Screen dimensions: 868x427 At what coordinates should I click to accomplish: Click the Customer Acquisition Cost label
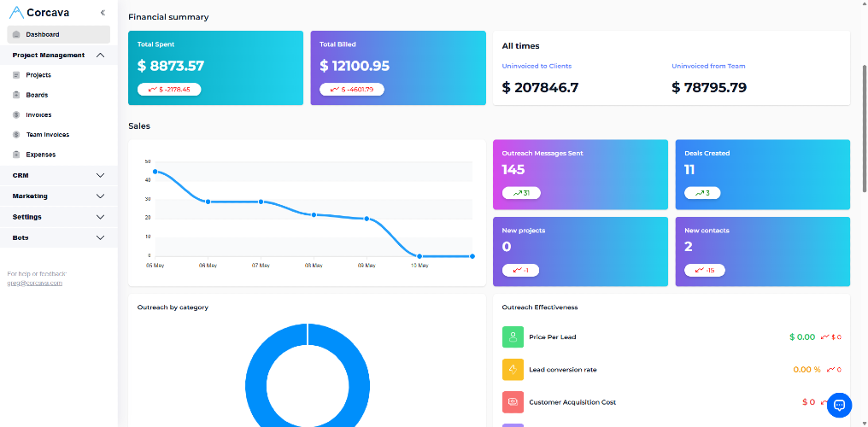coord(572,402)
